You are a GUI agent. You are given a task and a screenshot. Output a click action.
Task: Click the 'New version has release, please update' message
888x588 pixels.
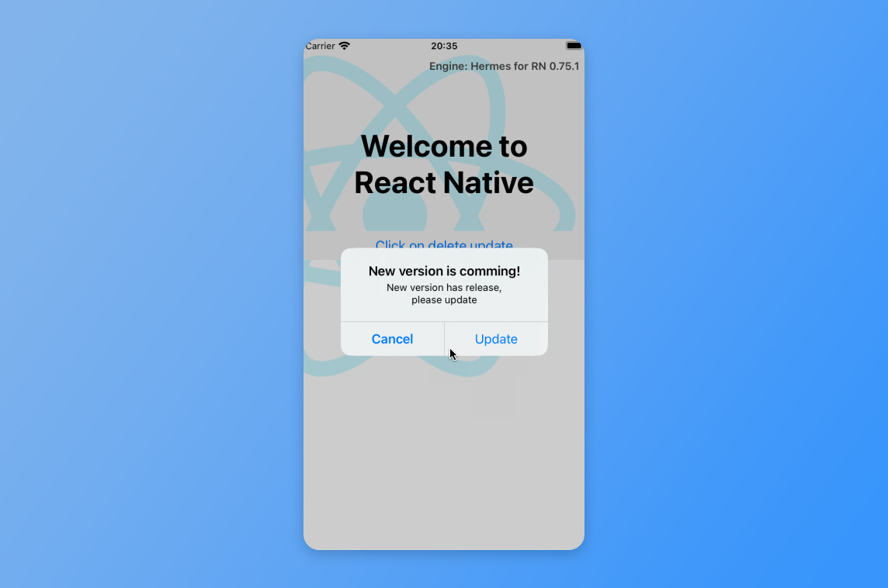(x=444, y=294)
